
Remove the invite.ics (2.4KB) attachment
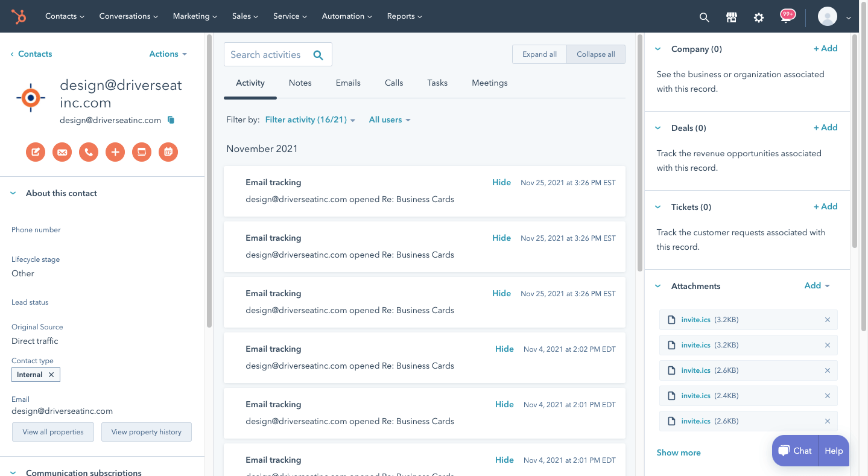point(828,396)
